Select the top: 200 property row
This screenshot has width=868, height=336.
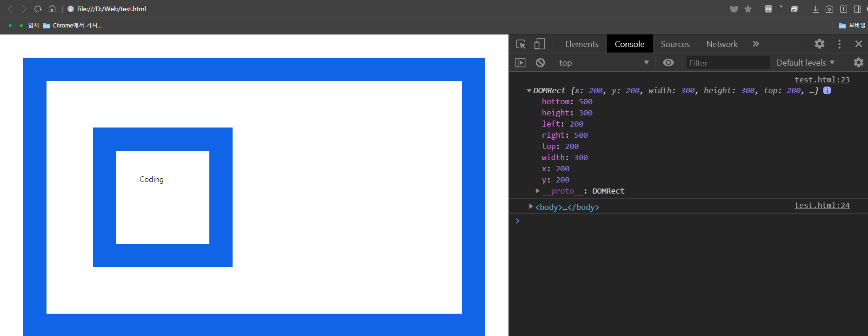pyautogui.click(x=560, y=146)
